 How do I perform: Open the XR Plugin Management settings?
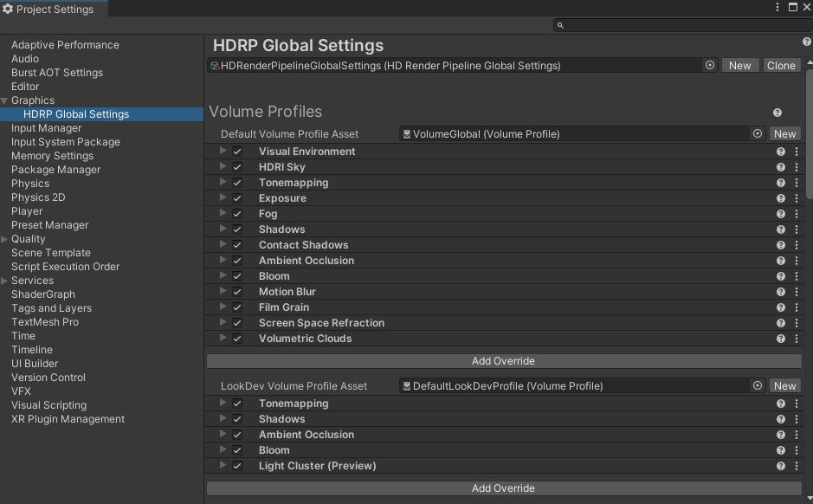pyautogui.click(x=68, y=419)
